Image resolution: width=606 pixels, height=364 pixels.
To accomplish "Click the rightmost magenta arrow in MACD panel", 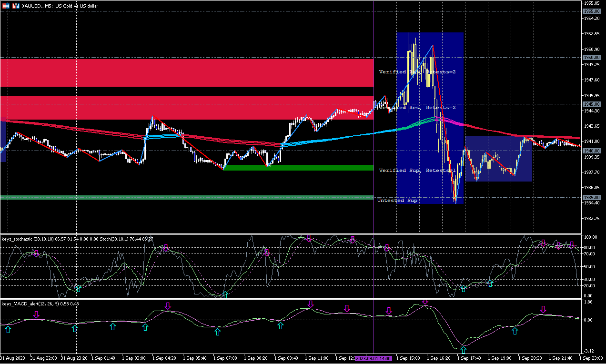I will click(x=543, y=310).
